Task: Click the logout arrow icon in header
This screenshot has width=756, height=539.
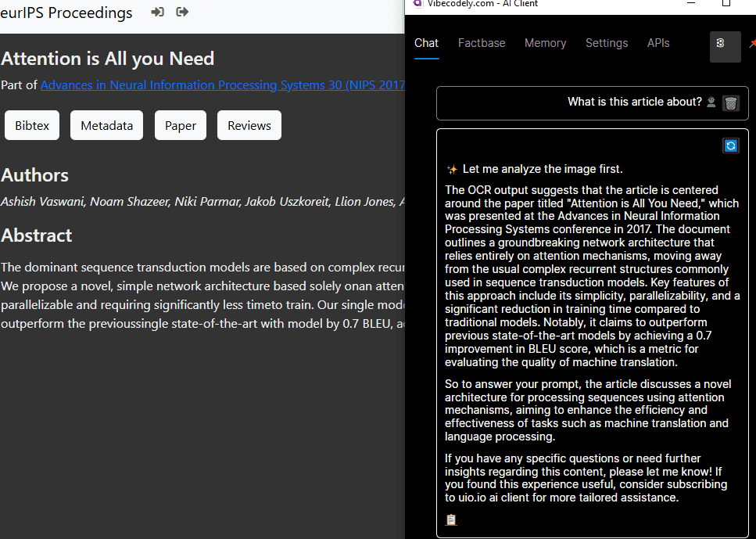Action: pyautogui.click(x=182, y=13)
